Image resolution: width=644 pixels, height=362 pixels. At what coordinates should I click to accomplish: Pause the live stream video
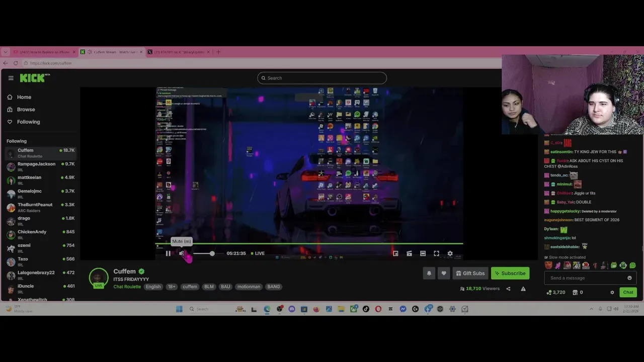(x=168, y=253)
